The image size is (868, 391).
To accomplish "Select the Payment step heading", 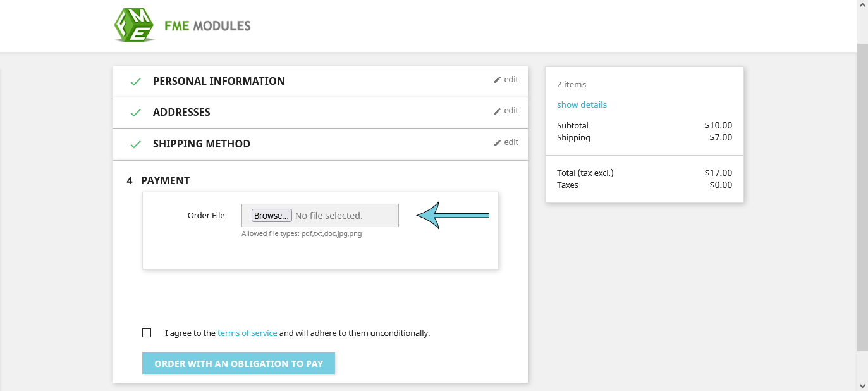I will click(x=165, y=180).
